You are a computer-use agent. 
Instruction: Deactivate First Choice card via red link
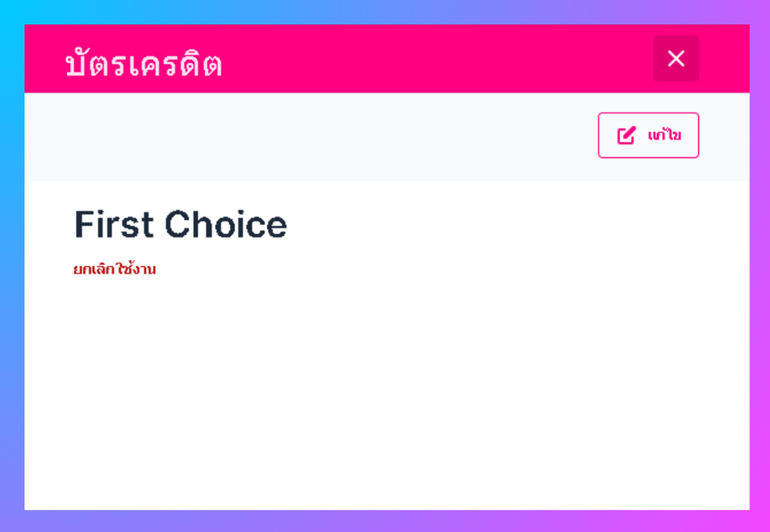(115, 269)
